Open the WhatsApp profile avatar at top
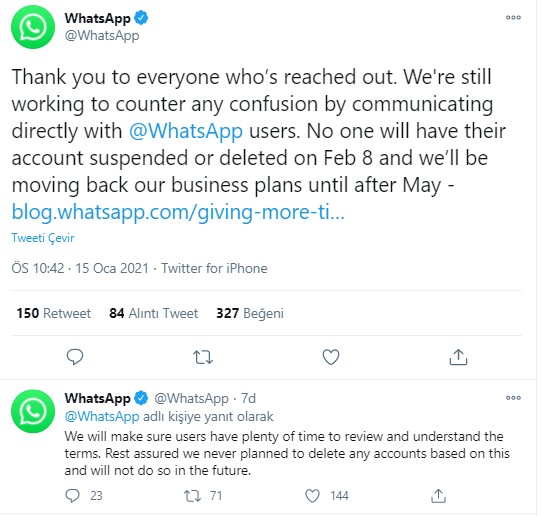This screenshot has width=541, height=516. 33,27
